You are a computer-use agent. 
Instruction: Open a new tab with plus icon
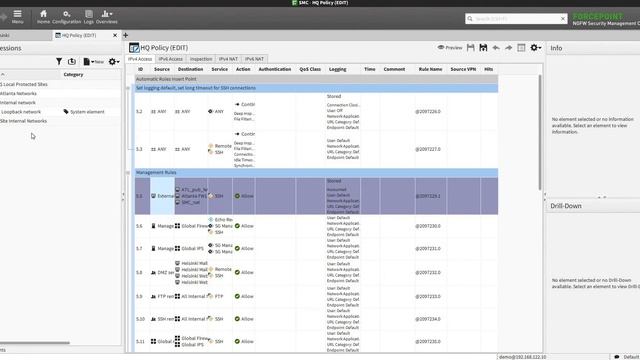tap(126, 36)
